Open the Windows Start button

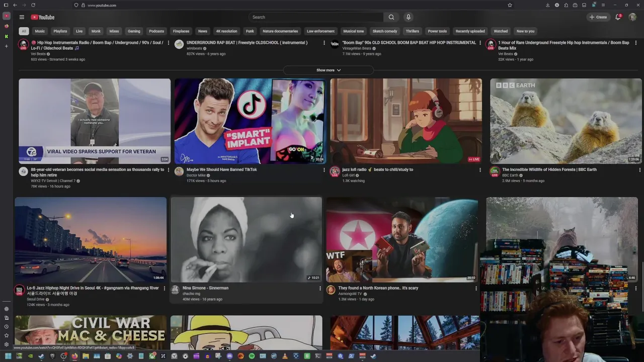coord(8,356)
